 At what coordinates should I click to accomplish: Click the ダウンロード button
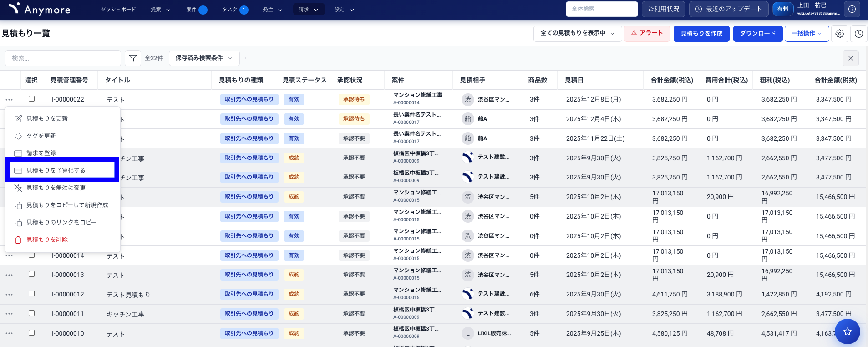757,34
